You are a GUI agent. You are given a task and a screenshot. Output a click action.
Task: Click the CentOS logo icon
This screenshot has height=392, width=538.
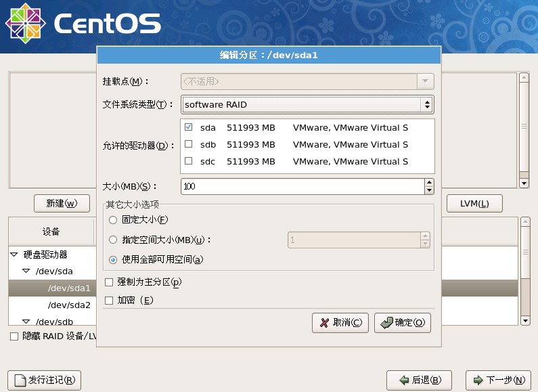tap(26, 23)
